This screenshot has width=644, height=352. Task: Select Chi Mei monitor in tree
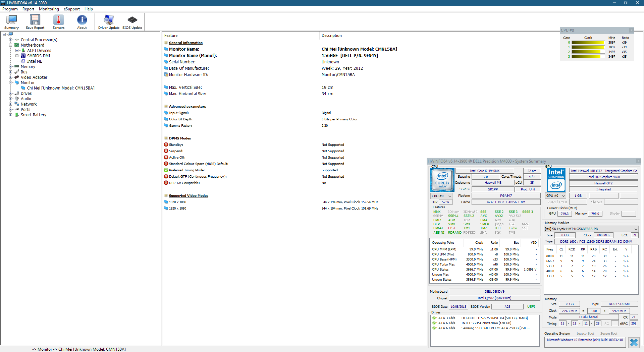pos(61,88)
